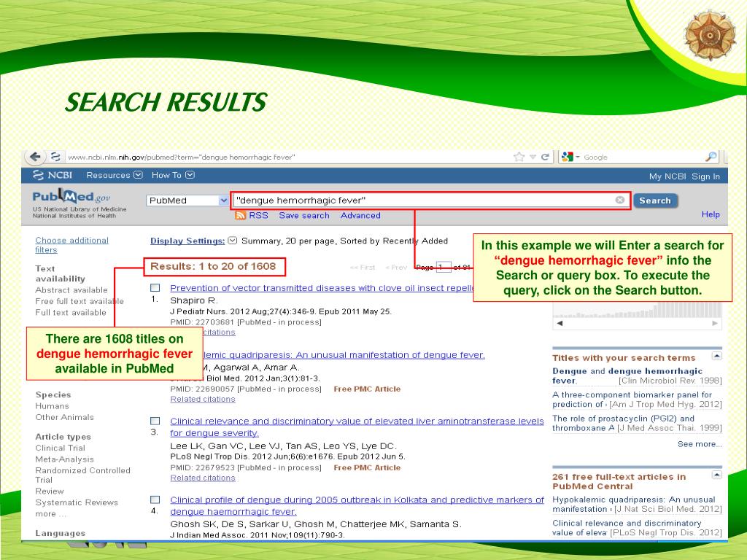747x560 pixels.
Task: Filter article type Clinical Trial
Action: tap(60, 448)
